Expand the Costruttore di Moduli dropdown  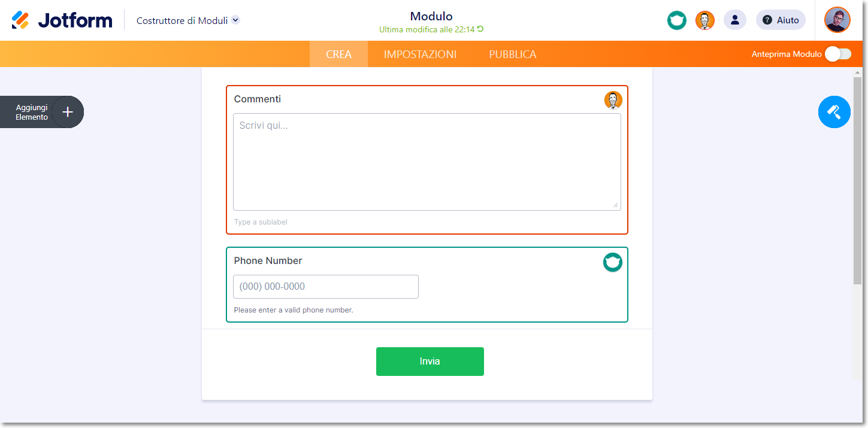tap(235, 20)
